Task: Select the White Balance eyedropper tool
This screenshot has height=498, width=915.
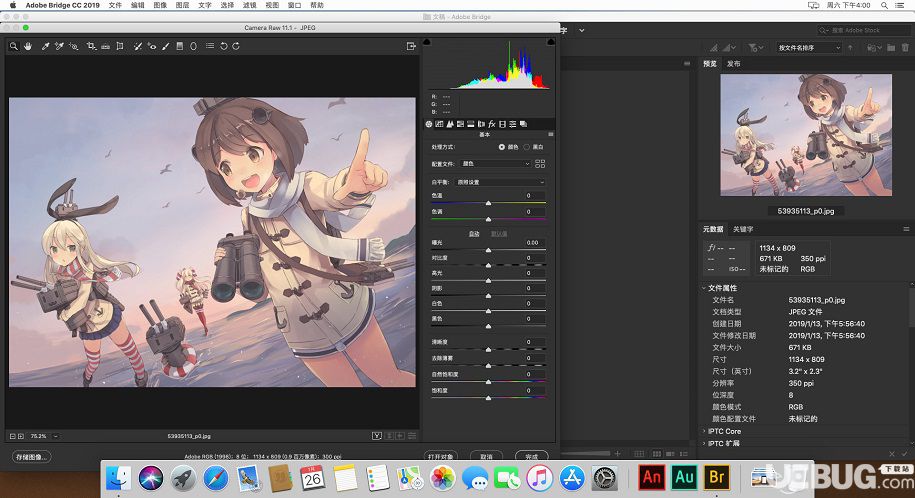Action: pyautogui.click(x=45, y=46)
